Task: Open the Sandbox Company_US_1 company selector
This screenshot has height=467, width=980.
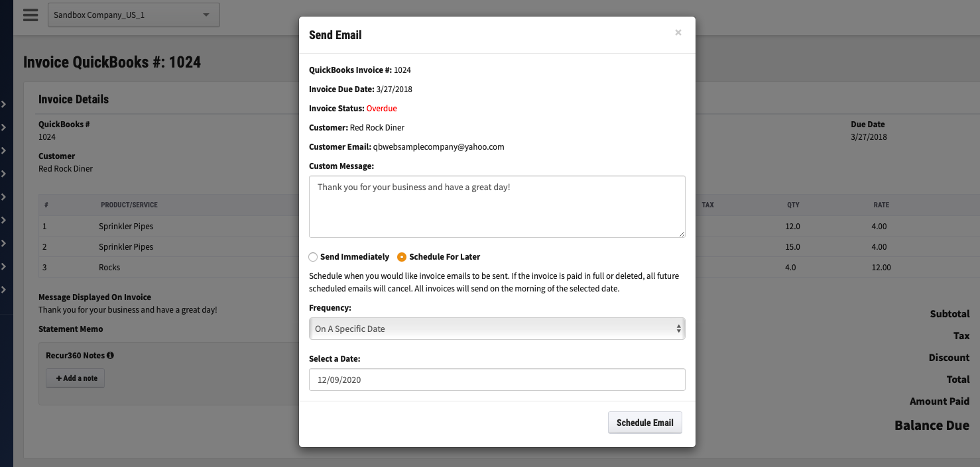Action: tap(133, 15)
